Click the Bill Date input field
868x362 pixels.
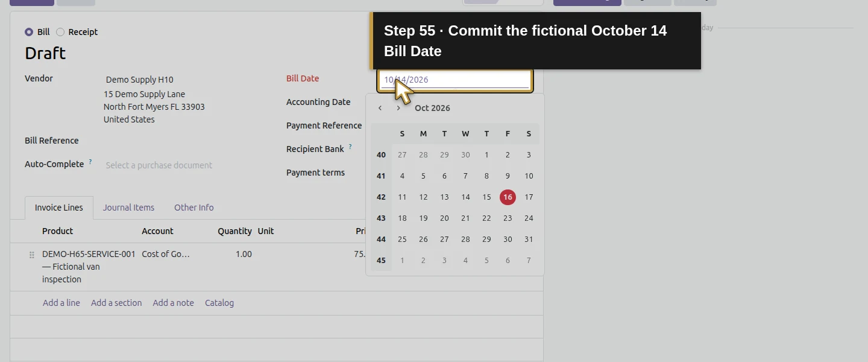(455, 80)
